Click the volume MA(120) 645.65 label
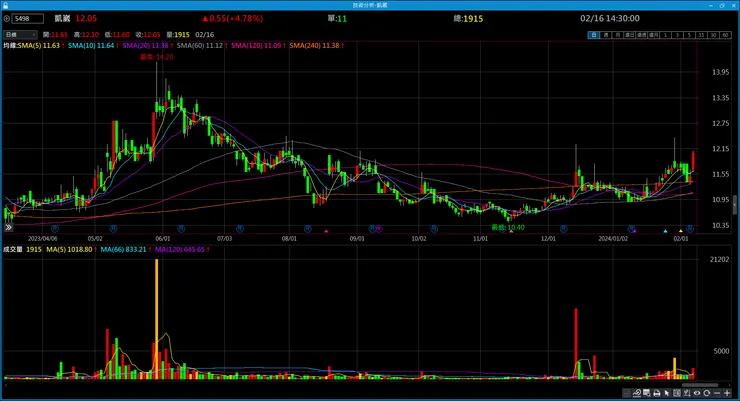The height and width of the screenshot is (401, 740). click(180, 250)
